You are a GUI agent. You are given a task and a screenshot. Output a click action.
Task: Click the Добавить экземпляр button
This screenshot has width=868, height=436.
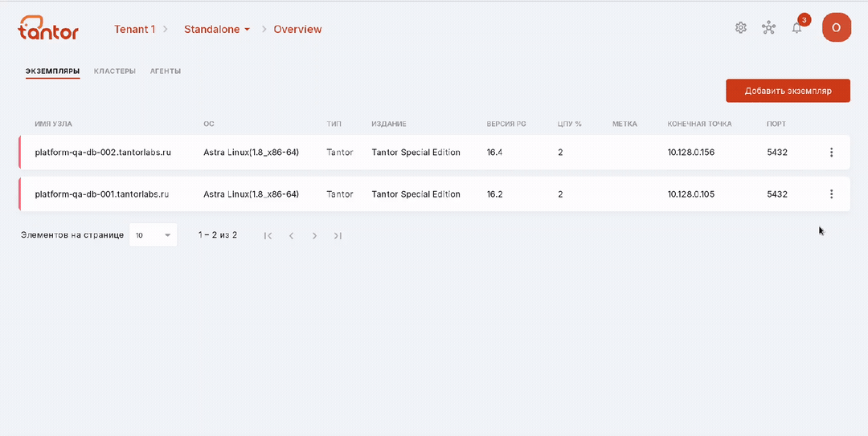pyautogui.click(x=788, y=91)
